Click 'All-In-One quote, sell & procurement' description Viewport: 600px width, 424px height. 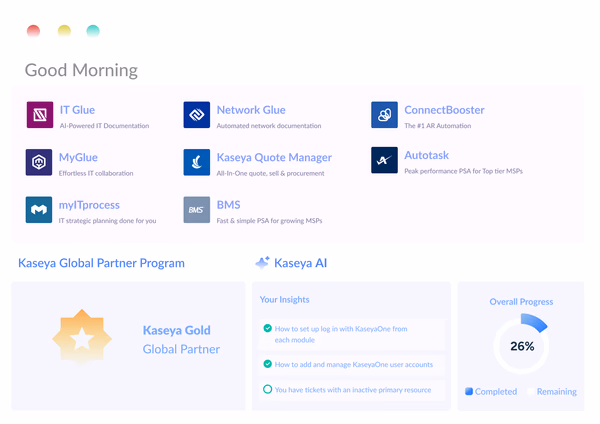[x=270, y=173]
